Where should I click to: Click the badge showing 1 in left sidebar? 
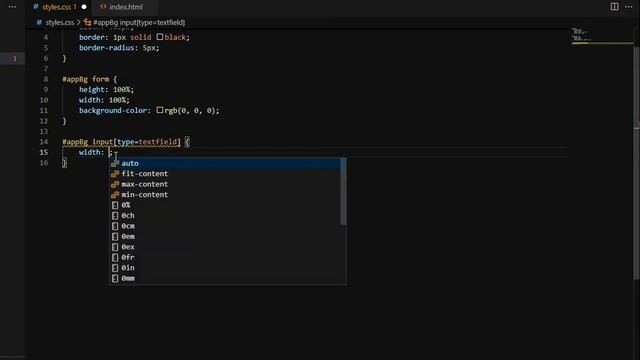click(15, 59)
